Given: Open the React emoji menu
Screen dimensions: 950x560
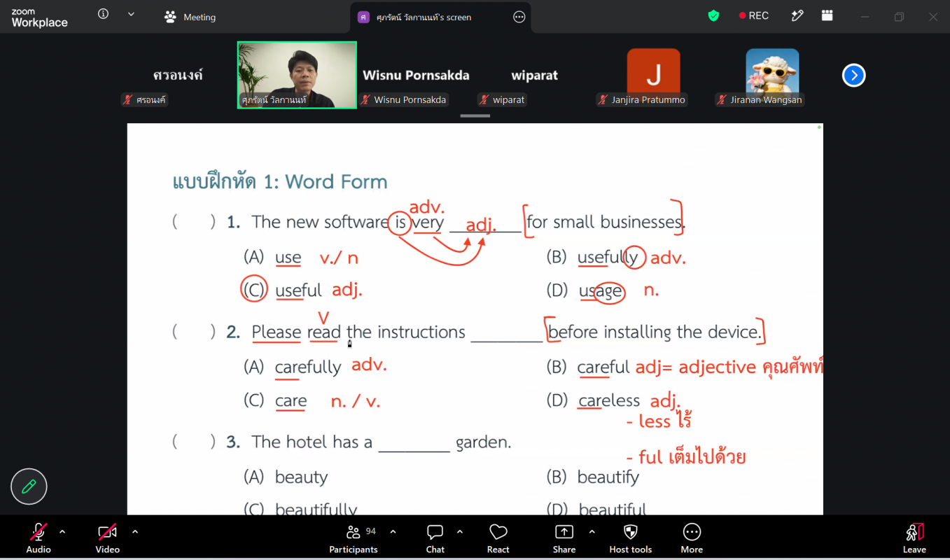Looking at the screenshot, I should click(498, 538).
